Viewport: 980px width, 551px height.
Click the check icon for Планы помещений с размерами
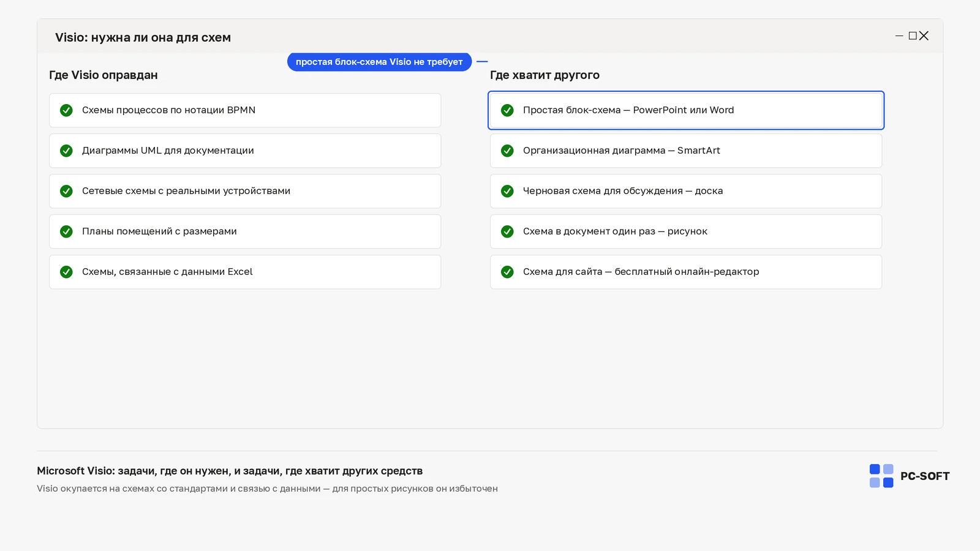click(x=66, y=231)
